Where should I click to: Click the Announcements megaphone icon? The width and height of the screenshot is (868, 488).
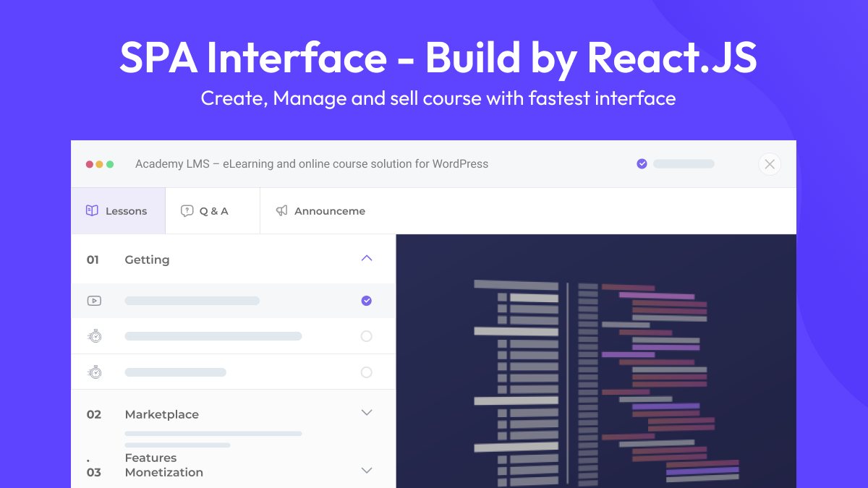(281, 211)
